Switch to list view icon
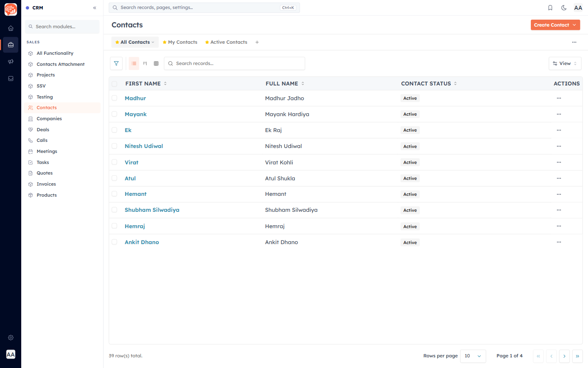 134,63
